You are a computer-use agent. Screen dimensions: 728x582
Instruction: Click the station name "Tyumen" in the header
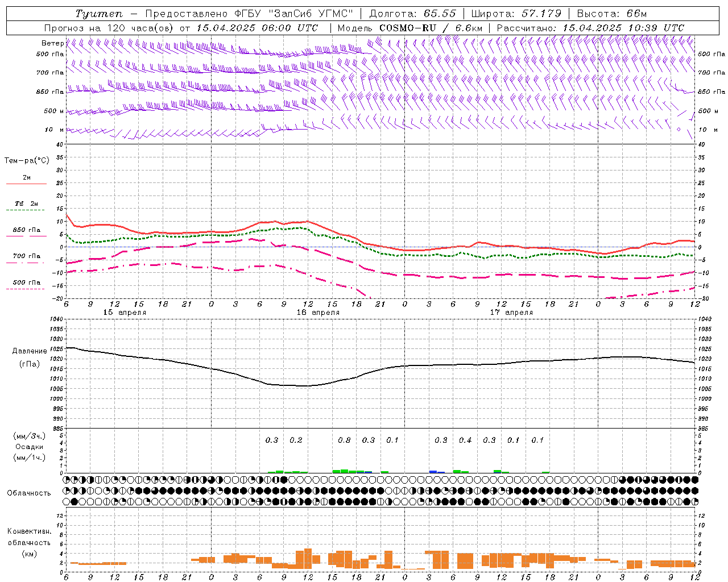[98, 14]
